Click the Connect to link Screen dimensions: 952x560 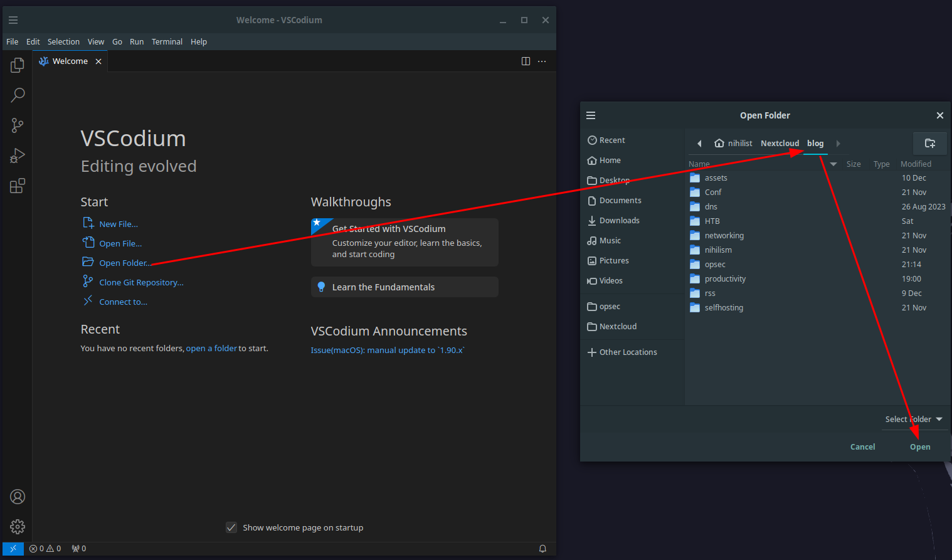123,302
